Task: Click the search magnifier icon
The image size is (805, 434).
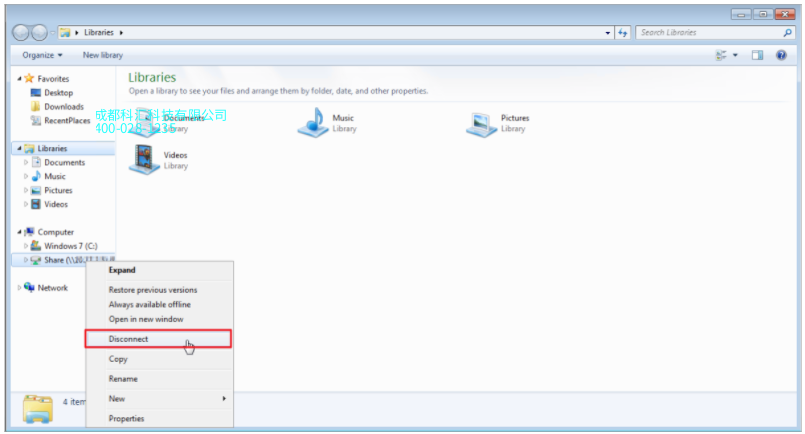Action: tap(788, 32)
